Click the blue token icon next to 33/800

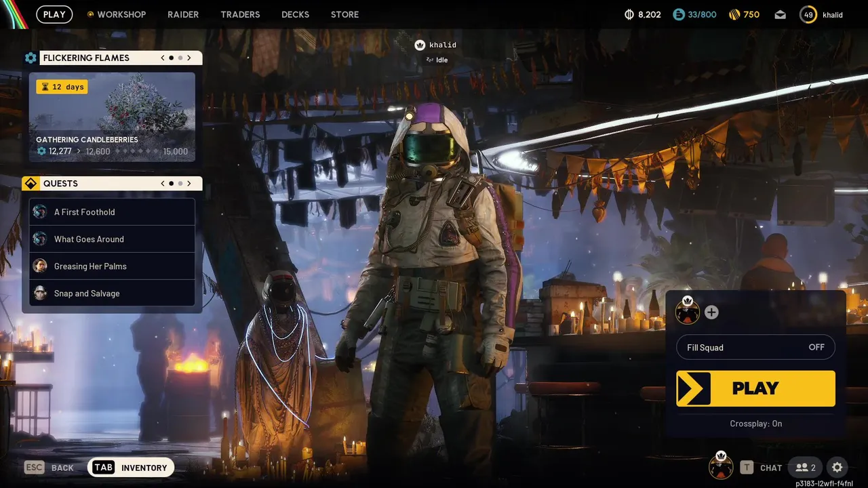[x=679, y=14]
